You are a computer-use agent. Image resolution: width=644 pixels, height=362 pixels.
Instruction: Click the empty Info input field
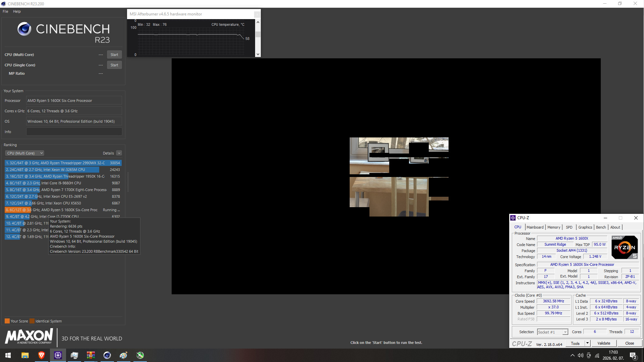[x=74, y=132]
